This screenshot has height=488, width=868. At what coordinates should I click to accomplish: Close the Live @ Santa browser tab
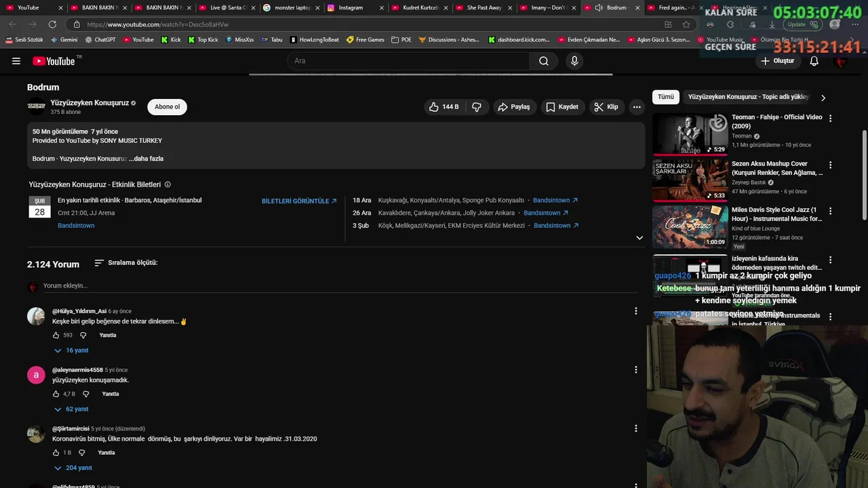coord(253,8)
